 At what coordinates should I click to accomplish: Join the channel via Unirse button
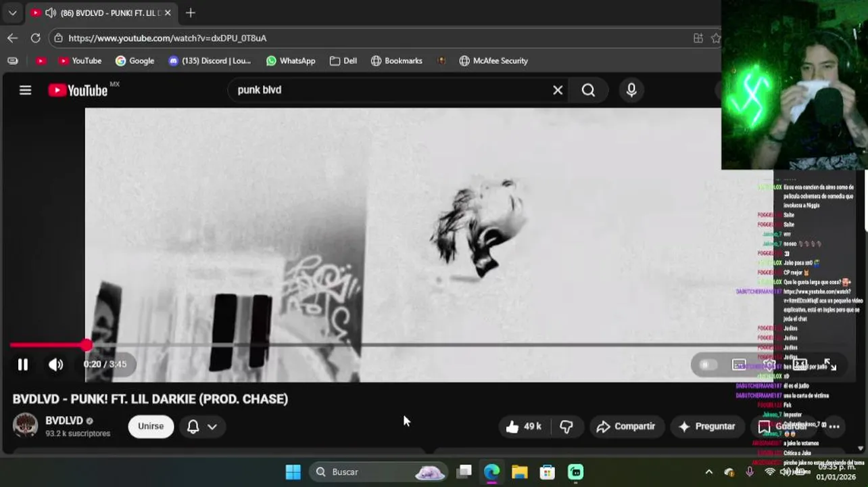tap(151, 426)
